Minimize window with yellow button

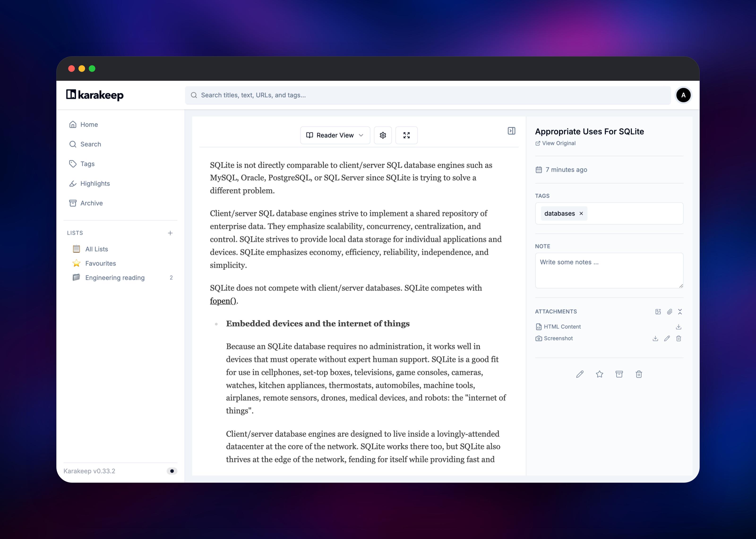(x=82, y=68)
